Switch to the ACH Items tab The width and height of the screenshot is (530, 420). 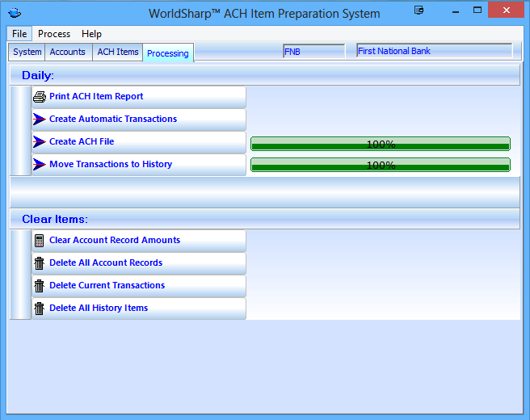click(x=118, y=52)
